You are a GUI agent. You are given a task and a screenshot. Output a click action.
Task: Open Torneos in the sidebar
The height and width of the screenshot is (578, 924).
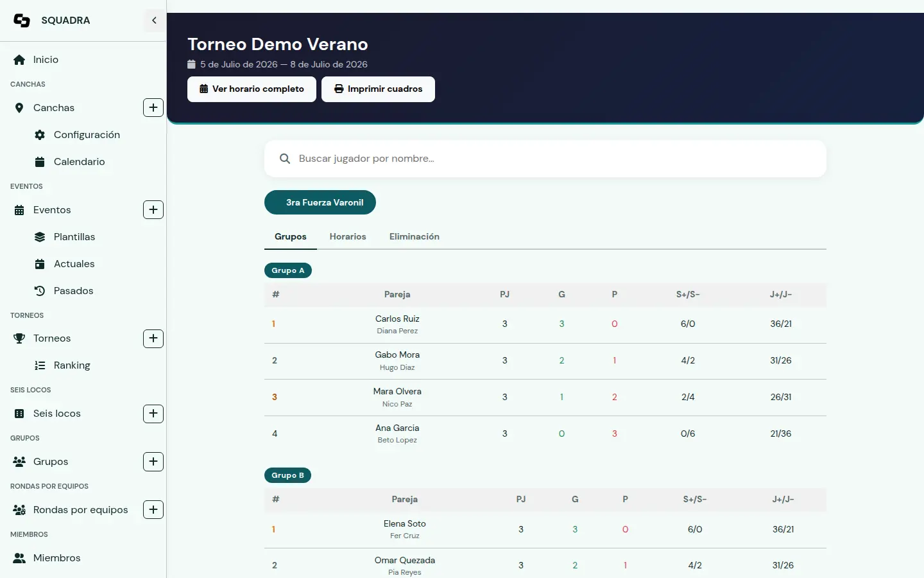(x=52, y=338)
